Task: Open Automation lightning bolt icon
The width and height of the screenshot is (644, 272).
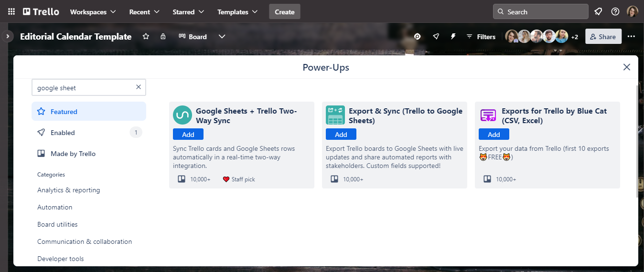Action: tap(453, 37)
